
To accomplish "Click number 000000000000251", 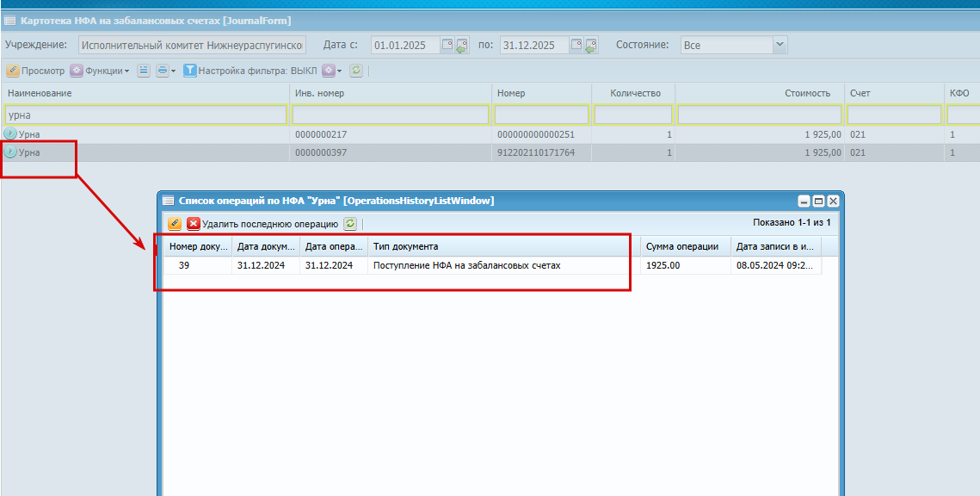I will click(536, 133).
